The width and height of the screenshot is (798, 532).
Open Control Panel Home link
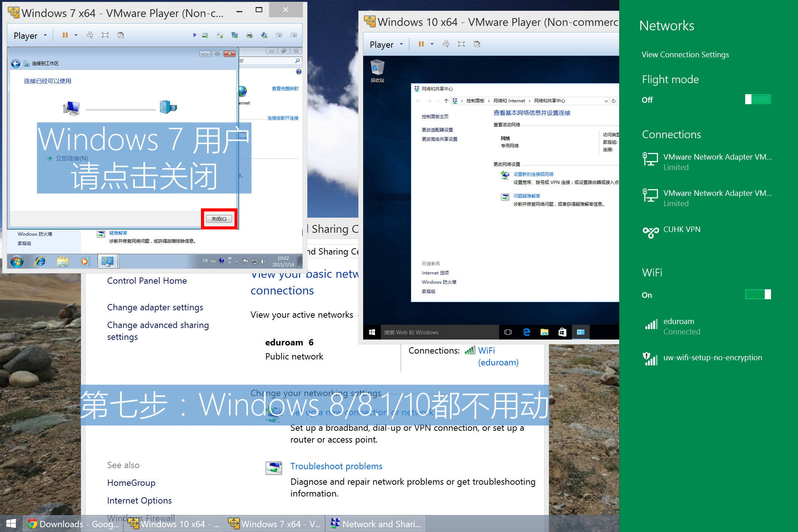(147, 281)
